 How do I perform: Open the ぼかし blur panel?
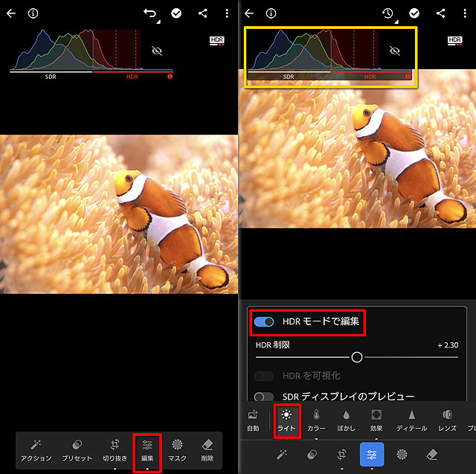347,419
